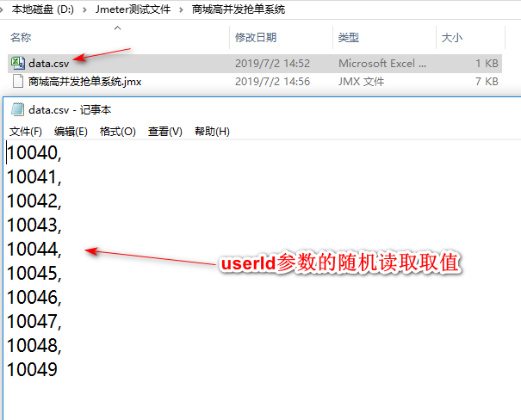
Task: Click the sort direction arrow above 名称
Action: [x=118, y=28]
